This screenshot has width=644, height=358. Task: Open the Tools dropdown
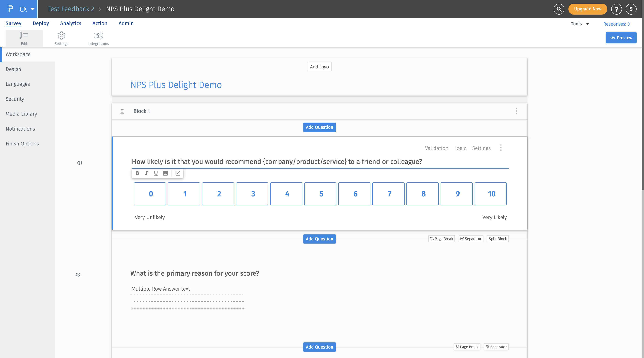click(x=580, y=24)
